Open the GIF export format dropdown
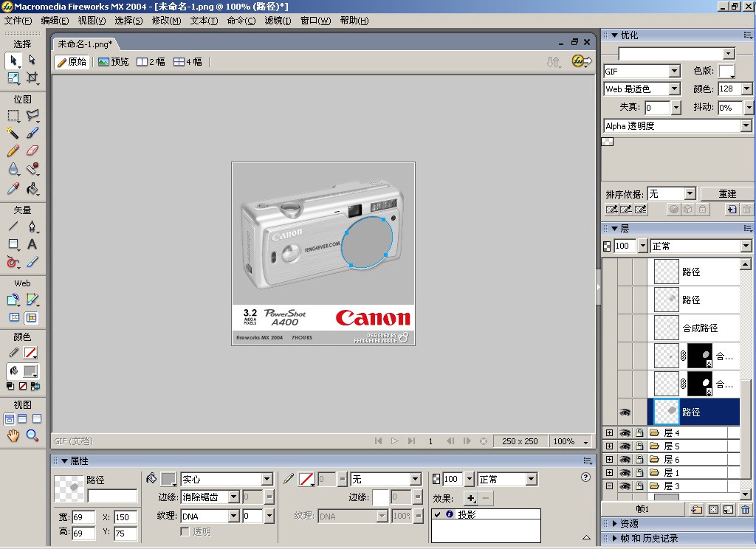This screenshot has height=549, width=756. click(x=675, y=72)
